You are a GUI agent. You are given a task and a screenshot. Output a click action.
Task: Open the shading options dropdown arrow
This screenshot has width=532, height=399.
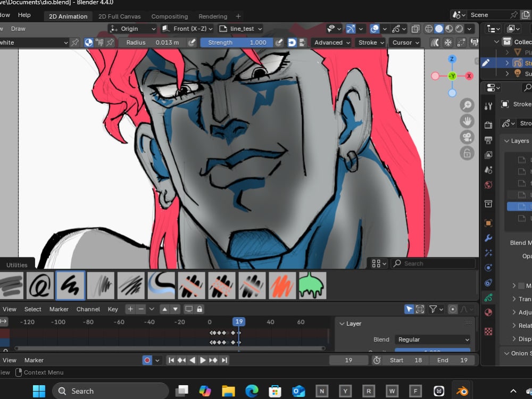[x=469, y=29]
